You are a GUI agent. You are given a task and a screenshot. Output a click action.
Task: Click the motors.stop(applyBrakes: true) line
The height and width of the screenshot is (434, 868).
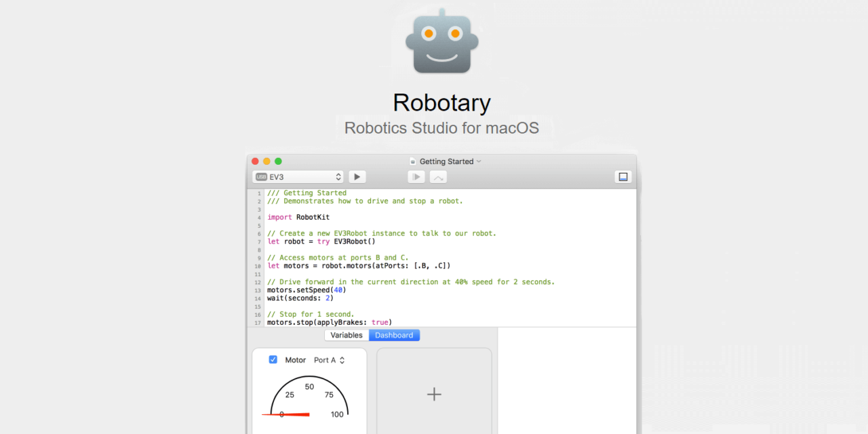tap(330, 322)
